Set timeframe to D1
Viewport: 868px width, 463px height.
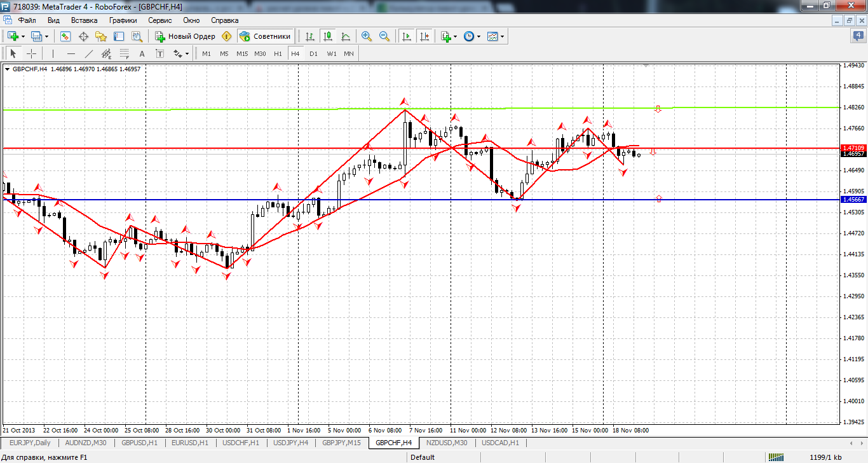313,53
